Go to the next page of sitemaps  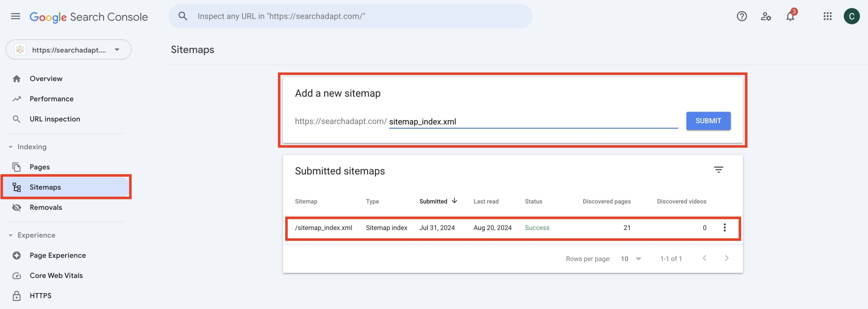[x=727, y=258]
